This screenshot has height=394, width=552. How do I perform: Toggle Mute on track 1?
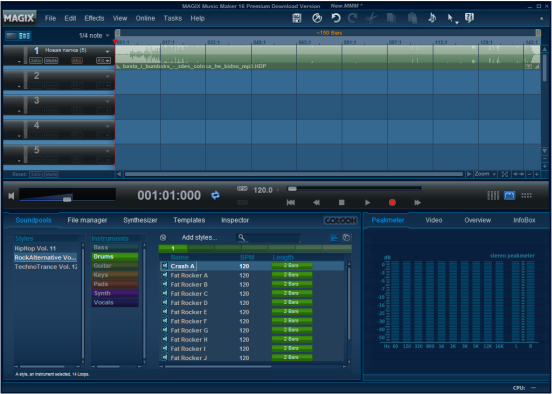(51, 61)
